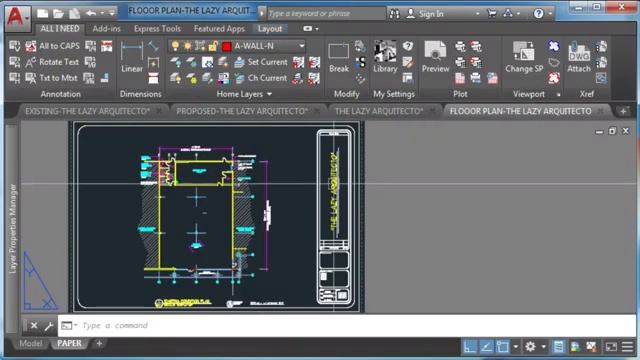The height and width of the screenshot is (360, 640).
Task: Expand the Home Layers panel
Action: pos(269,94)
